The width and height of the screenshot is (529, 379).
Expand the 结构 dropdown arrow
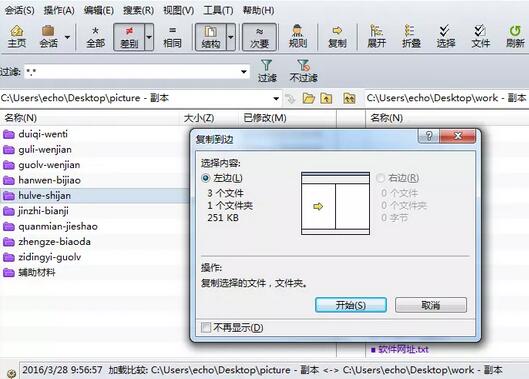[x=231, y=37]
